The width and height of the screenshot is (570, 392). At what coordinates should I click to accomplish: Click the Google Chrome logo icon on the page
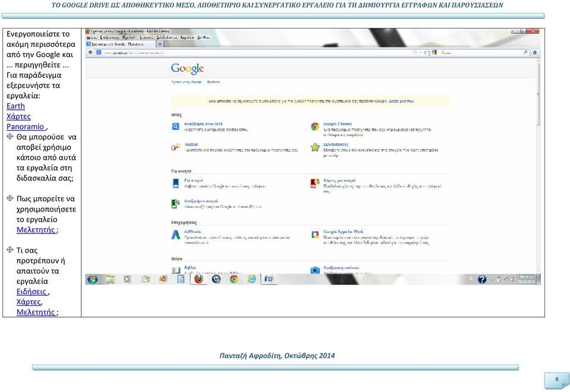pos(315,127)
